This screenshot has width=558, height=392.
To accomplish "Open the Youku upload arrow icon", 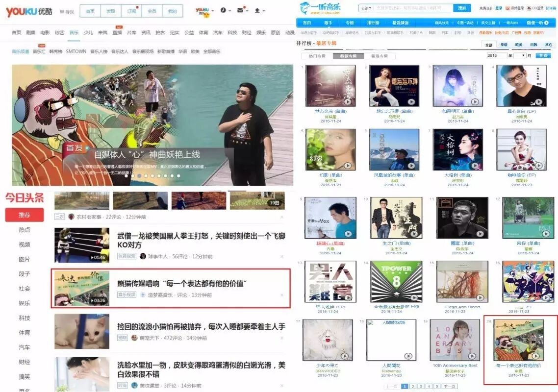I will pos(257,10).
